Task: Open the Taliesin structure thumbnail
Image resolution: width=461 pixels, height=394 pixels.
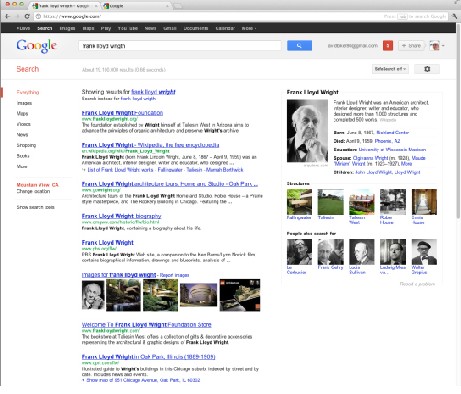Action: 330,202
